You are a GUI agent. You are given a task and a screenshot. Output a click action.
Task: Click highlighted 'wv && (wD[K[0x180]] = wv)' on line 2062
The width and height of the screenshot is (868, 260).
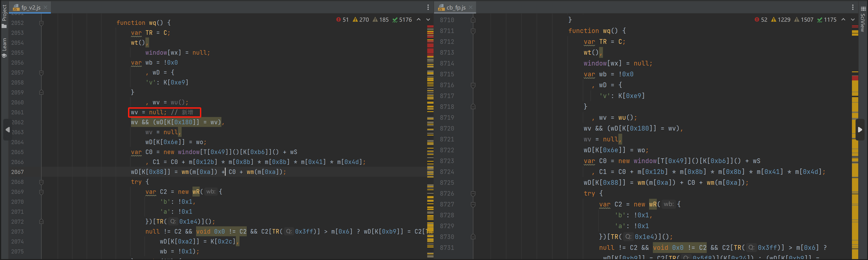coord(176,122)
